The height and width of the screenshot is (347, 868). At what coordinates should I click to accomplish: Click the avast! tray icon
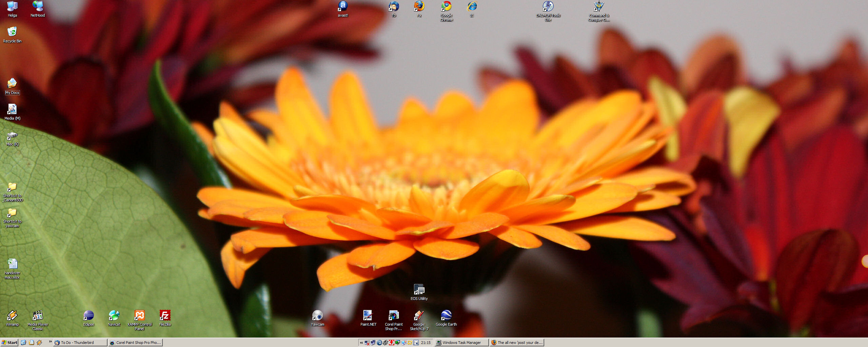click(379, 343)
